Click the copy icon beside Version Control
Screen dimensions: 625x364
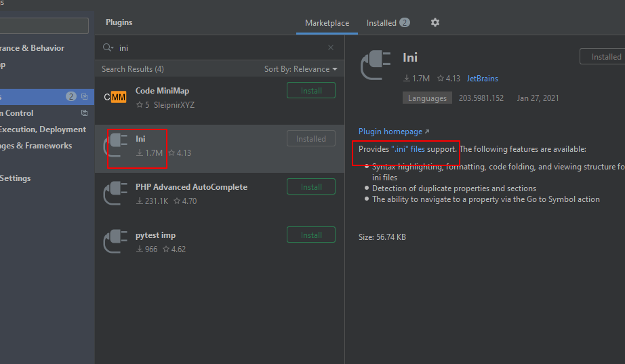(84, 113)
